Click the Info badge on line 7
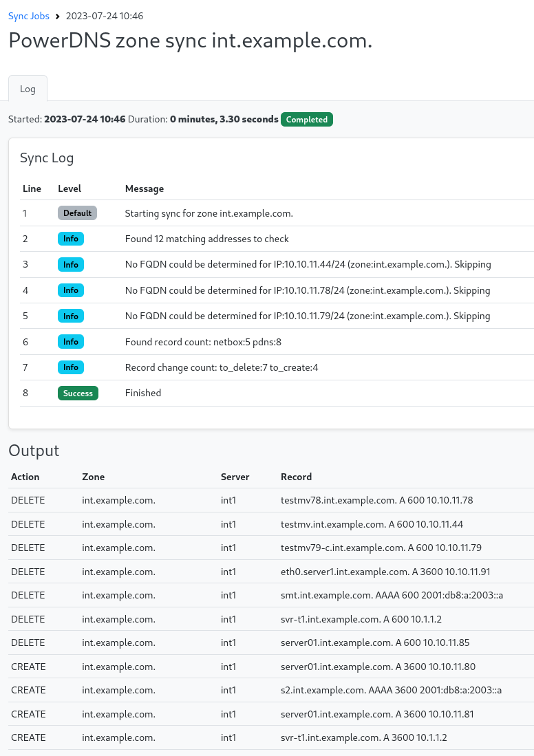The height and width of the screenshot is (756, 534). coord(71,367)
